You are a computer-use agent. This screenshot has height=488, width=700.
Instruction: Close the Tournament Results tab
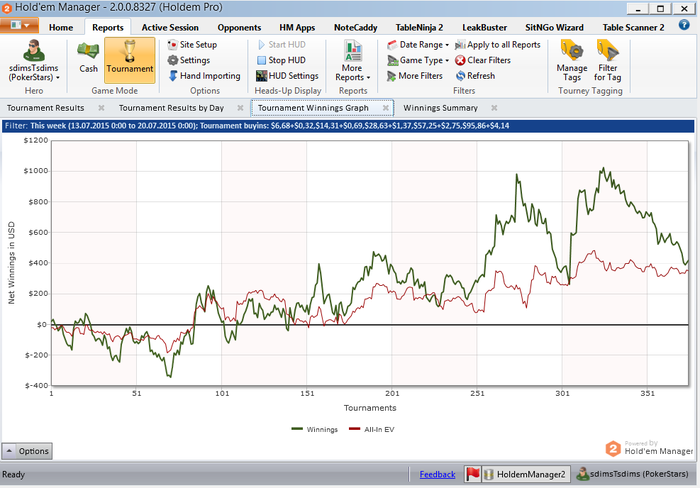[101, 108]
